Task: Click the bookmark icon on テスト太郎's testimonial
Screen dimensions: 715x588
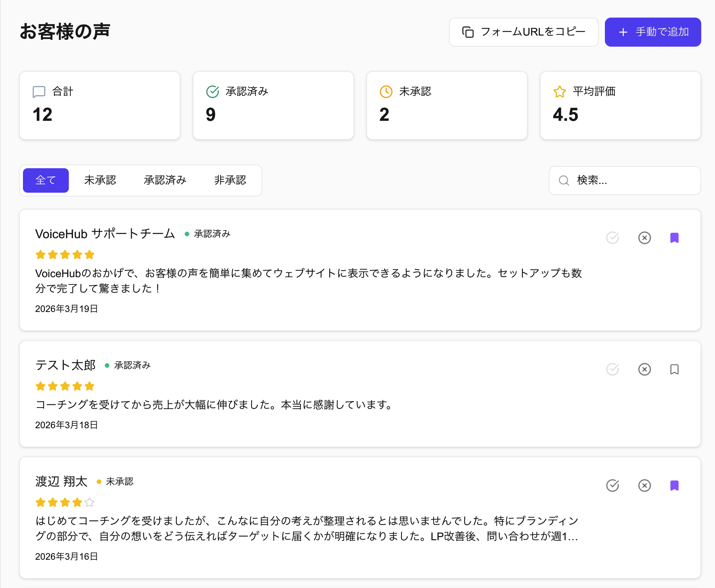Action: (x=674, y=369)
